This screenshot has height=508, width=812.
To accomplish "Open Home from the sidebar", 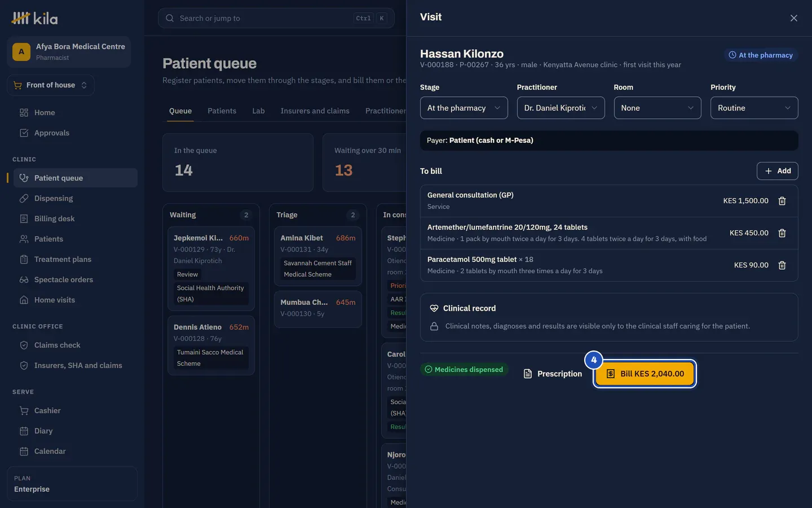I will (x=75, y=112).
